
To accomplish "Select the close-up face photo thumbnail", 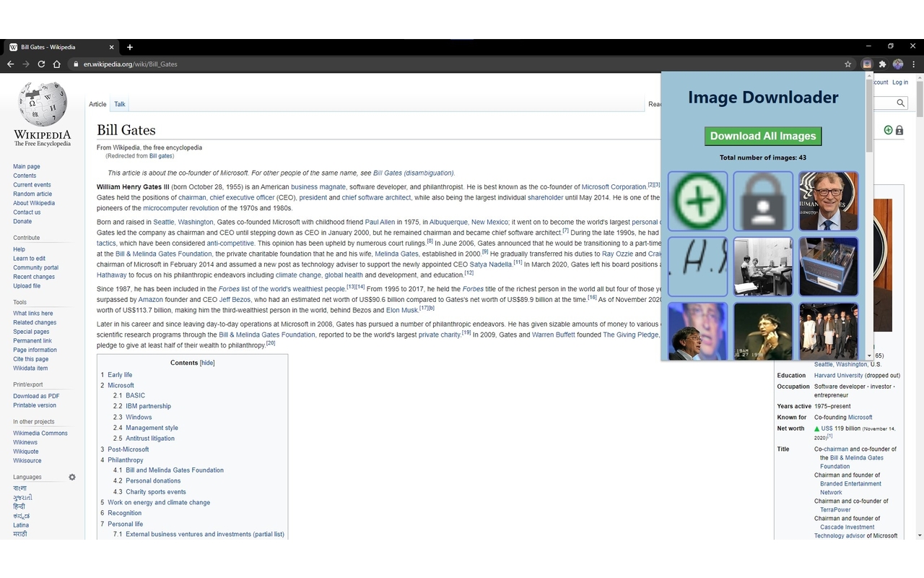I will [x=698, y=331].
